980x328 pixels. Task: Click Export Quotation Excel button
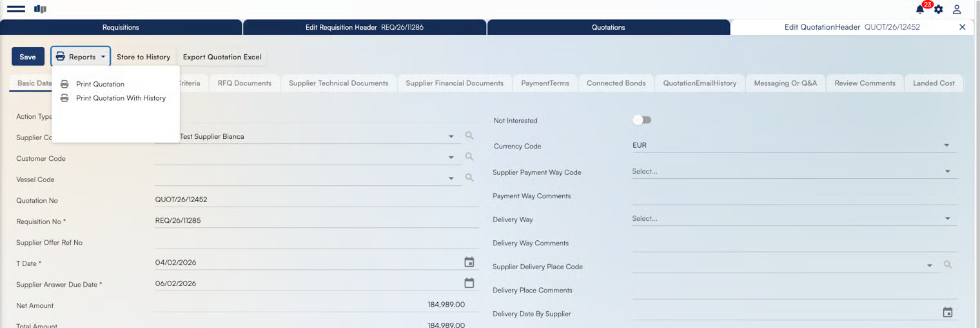222,57
